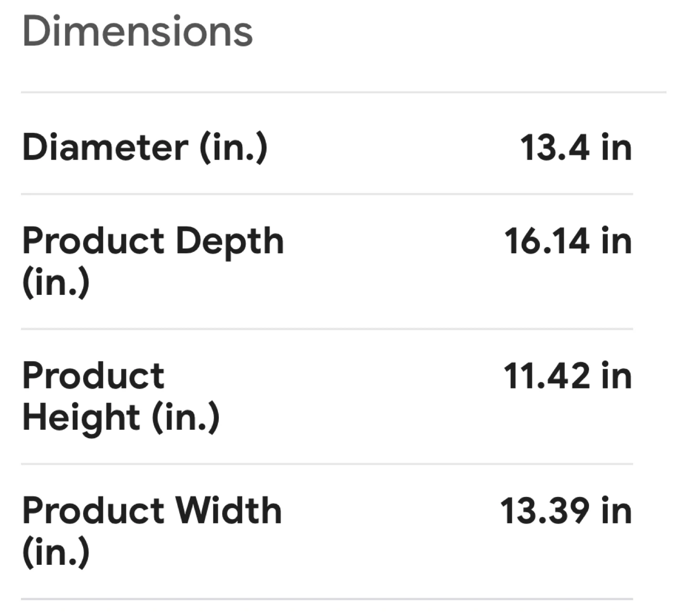Click the word Depth in the label

point(230,242)
